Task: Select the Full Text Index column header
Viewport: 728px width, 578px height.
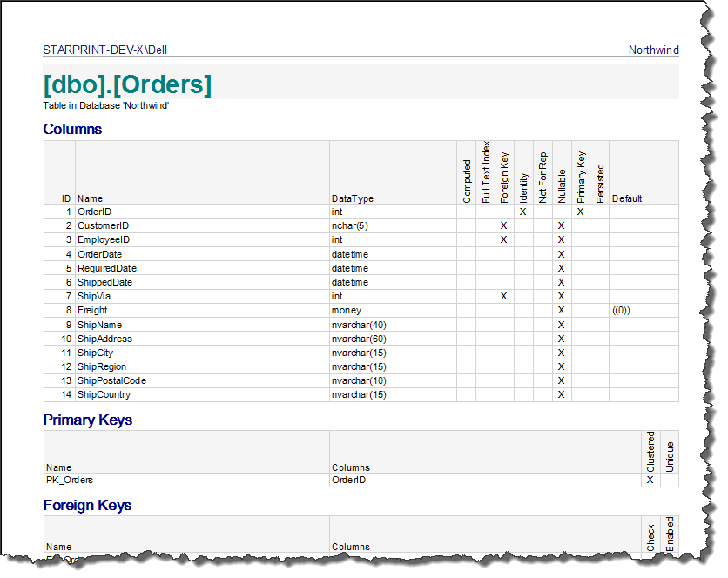Action: pyautogui.click(x=486, y=171)
